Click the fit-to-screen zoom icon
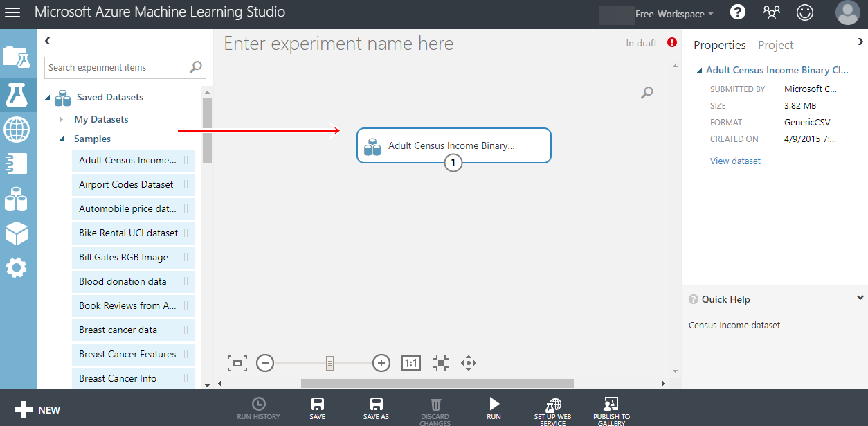Screen dimensions: 868x426 point(237,363)
